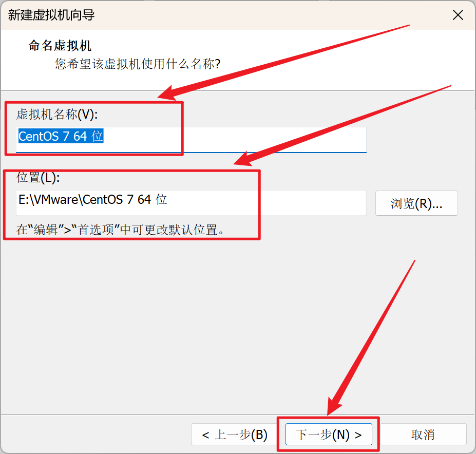Cancel the wizard with 取消
Image resolution: width=476 pixels, height=454 pixels.
423,434
